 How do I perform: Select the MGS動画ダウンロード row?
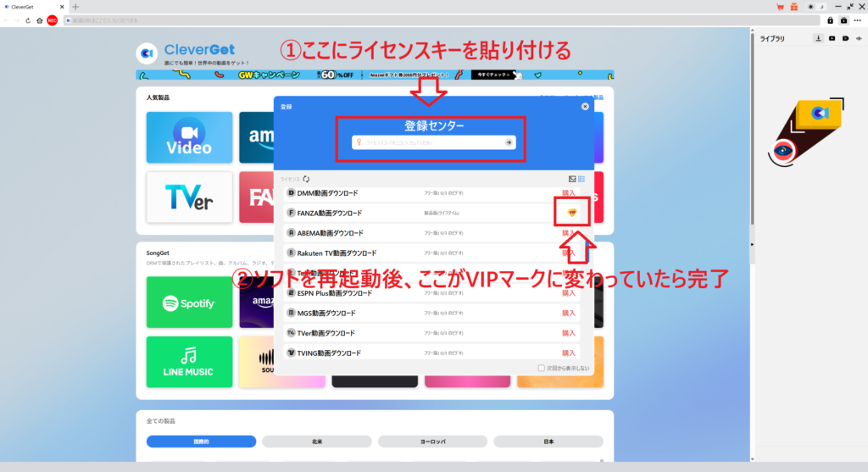[x=431, y=313]
